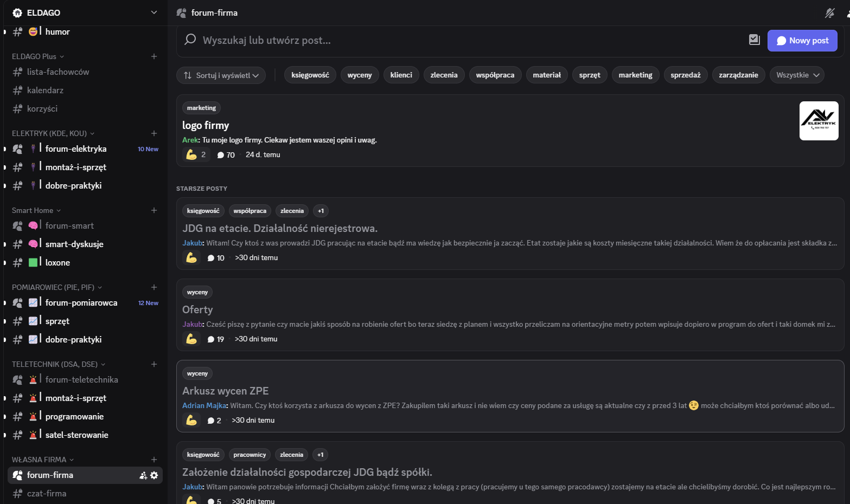Viewport: 850px width, 504px height.
Task: Expand the Sortuj i wyświetl dropdown
Action: point(221,75)
